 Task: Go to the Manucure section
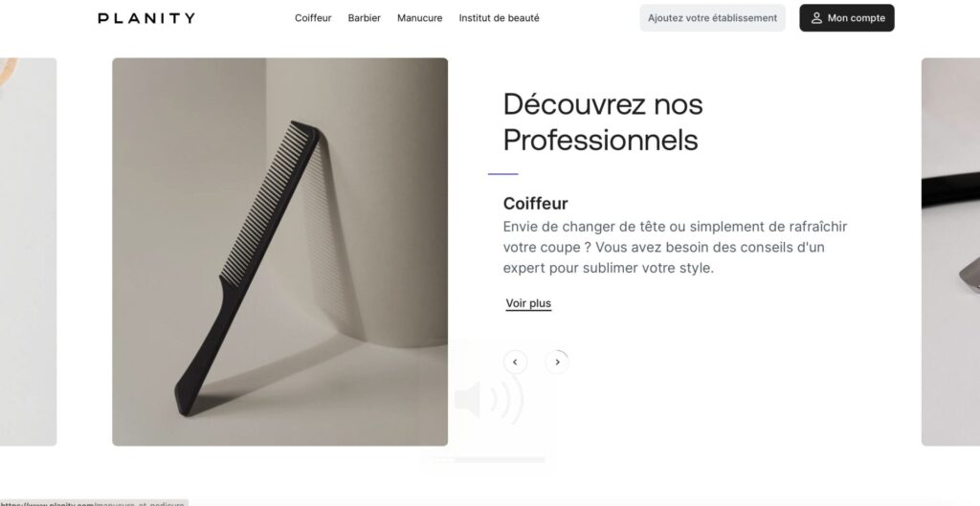[419, 18]
